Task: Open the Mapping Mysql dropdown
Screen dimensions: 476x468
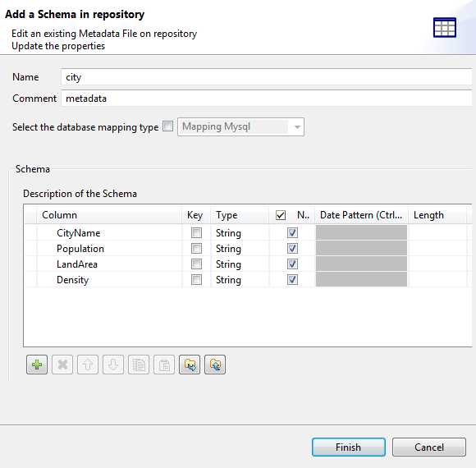Action: 240,126
